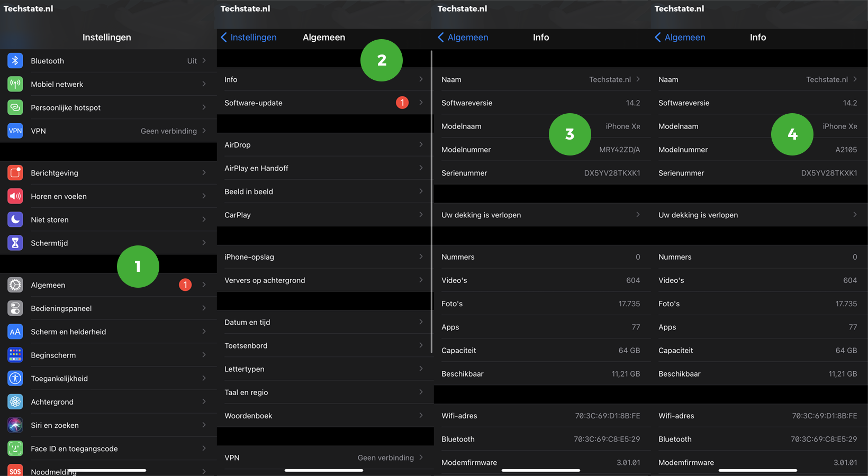Image resolution: width=868 pixels, height=476 pixels.
Task: Expand the Lettertypen chevron
Action: [421, 369]
